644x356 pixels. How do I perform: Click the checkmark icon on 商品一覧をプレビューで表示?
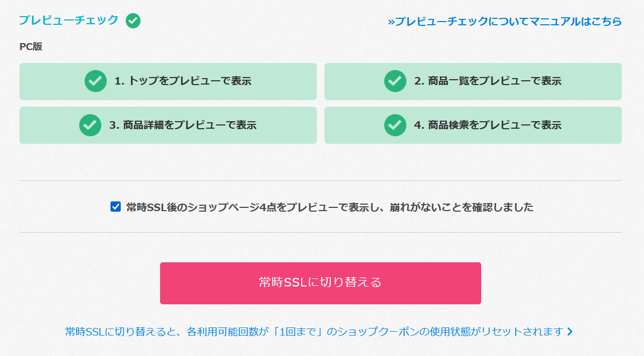pos(396,81)
